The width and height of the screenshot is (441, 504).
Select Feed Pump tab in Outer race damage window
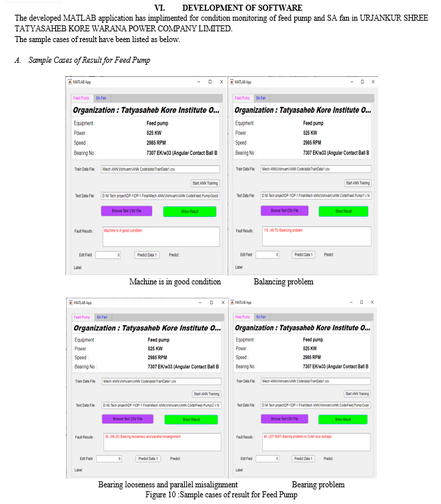[242, 317]
